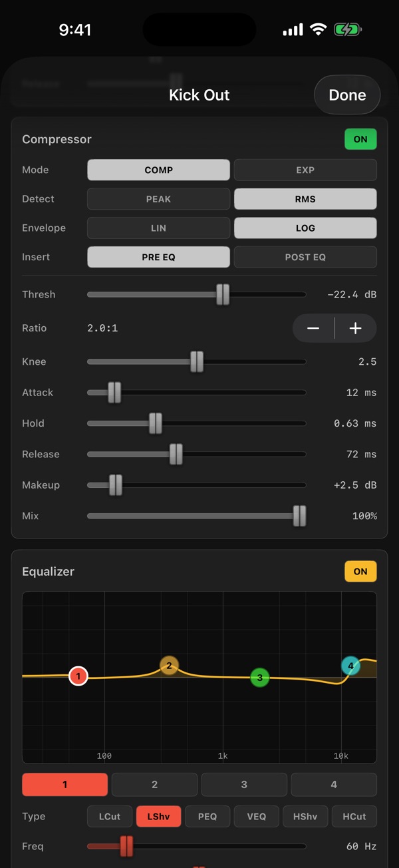Select red EQ band node 1
This screenshot has width=399, height=868.
coord(78,676)
